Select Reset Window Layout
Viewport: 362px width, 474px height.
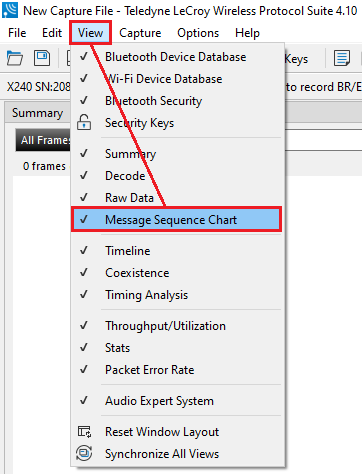177,432
